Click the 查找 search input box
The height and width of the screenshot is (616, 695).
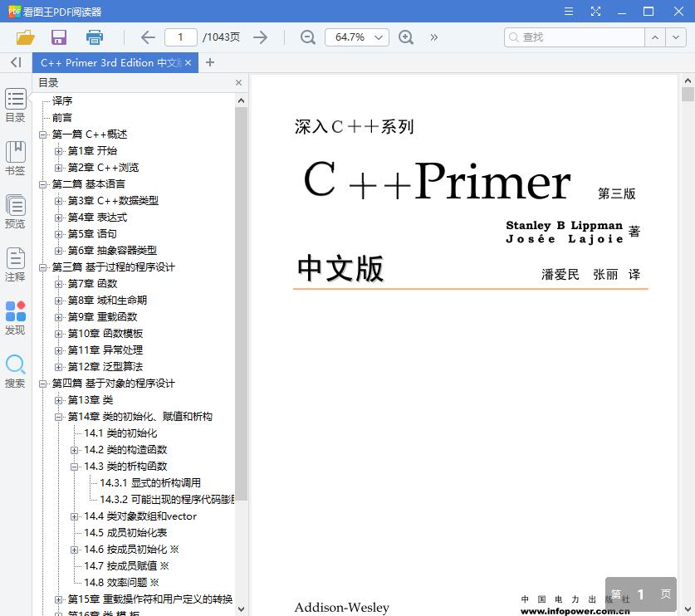[575, 37]
